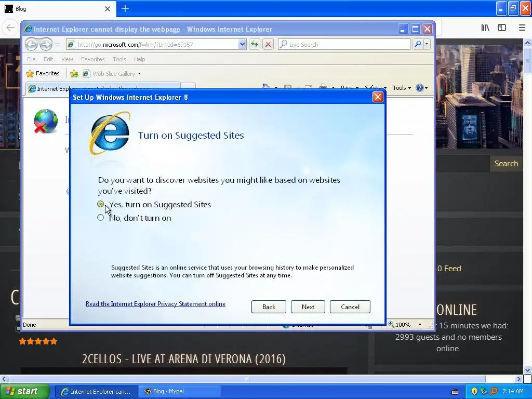Close the Set Up Internet Explorer dialog

tap(378, 97)
